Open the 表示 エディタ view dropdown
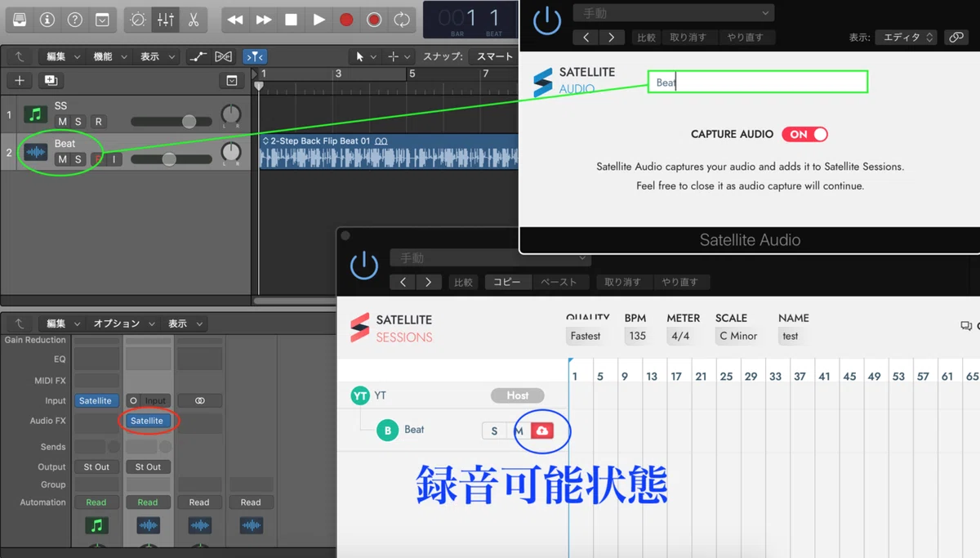The width and height of the screenshot is (980, 558). (x=907, y=38)
